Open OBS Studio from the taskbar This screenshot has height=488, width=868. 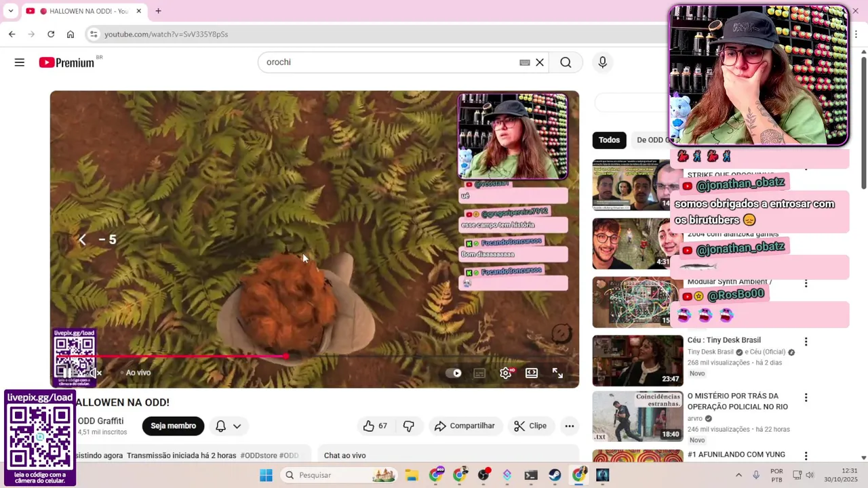484,475
